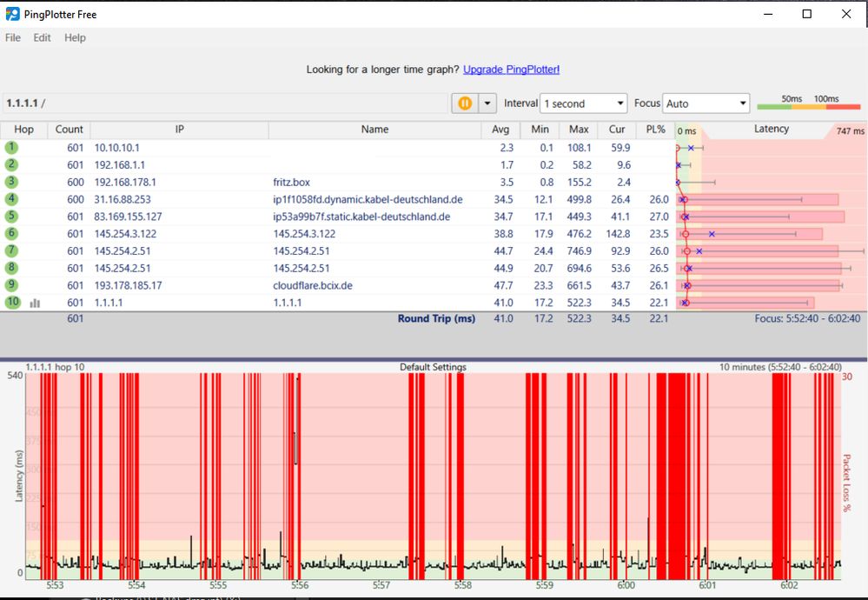The height and width of the screenshot is (600, 868).
Task: Toggle the bar graph icon on hop 10
Action: coord(36,303)
